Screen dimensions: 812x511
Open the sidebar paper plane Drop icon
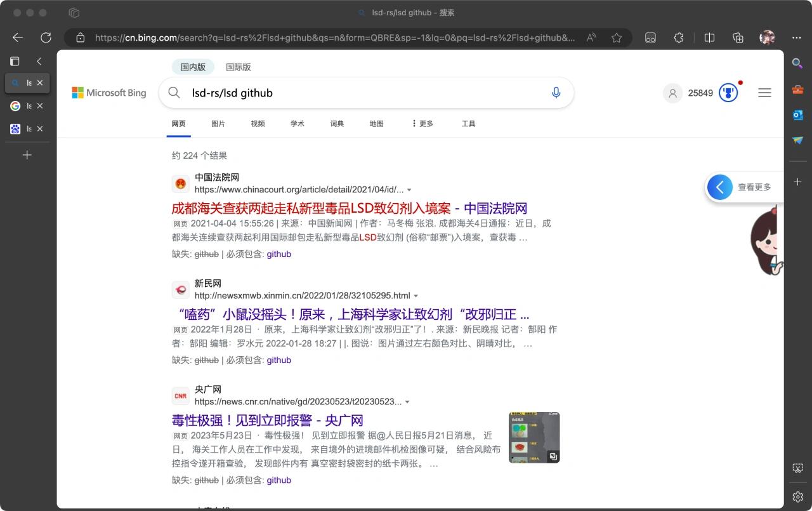pyautogui.click(x=798, y=140)
